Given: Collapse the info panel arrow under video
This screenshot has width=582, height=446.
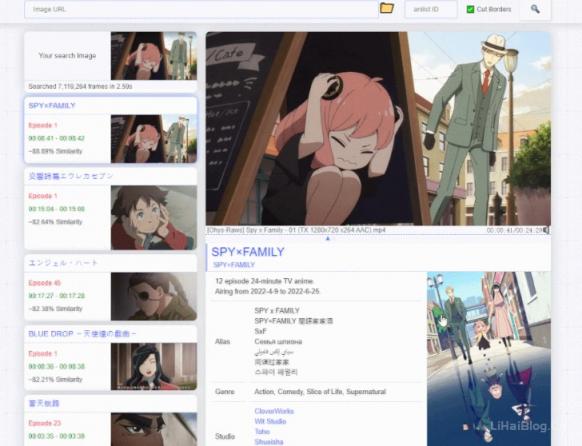Looking at the screenshot, I should (327, 239).
